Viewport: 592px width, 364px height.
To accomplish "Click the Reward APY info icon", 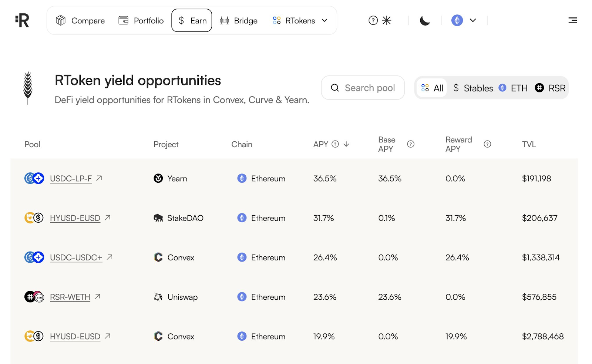I will (x=487, y=144).
